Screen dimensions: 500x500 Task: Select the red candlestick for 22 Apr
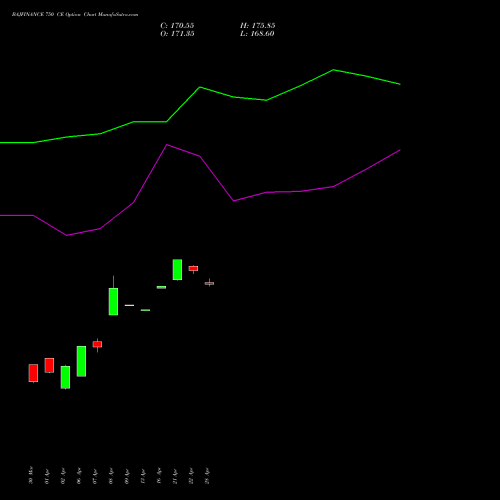tap(193, 268)
